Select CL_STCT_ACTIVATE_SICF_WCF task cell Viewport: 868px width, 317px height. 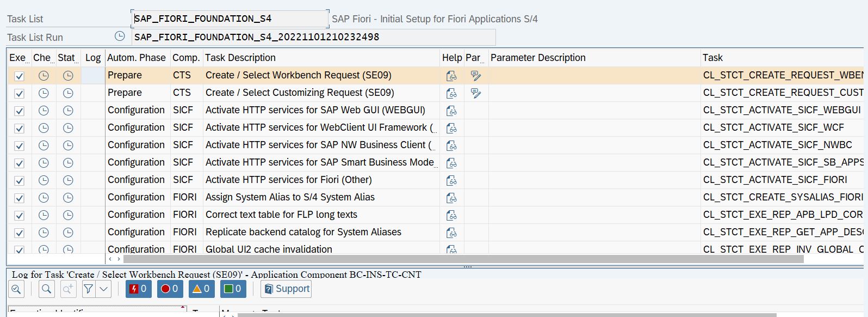(783, 128)
